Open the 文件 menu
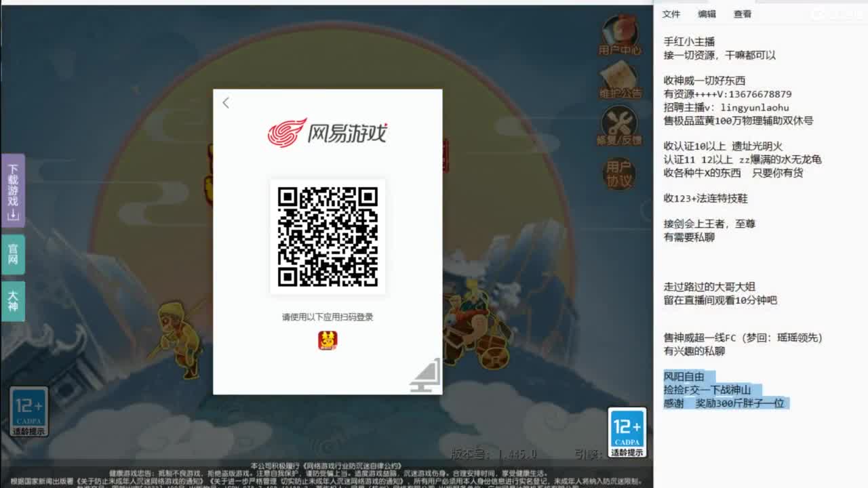This screenshot has height=488, width=868. click(x=671, y=14)
